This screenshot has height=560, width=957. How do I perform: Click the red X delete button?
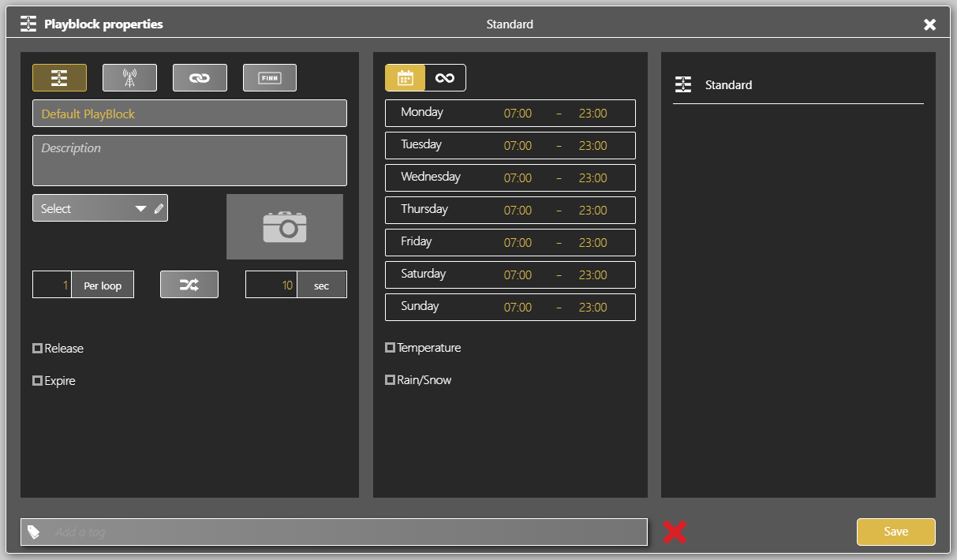675,532
